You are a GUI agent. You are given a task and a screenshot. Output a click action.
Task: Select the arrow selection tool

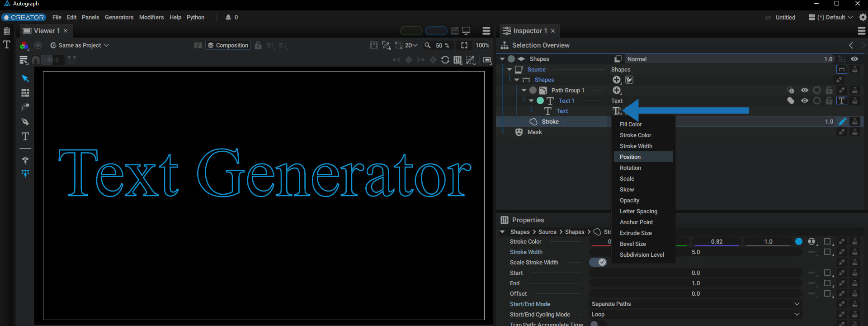[x=25, y=78]
